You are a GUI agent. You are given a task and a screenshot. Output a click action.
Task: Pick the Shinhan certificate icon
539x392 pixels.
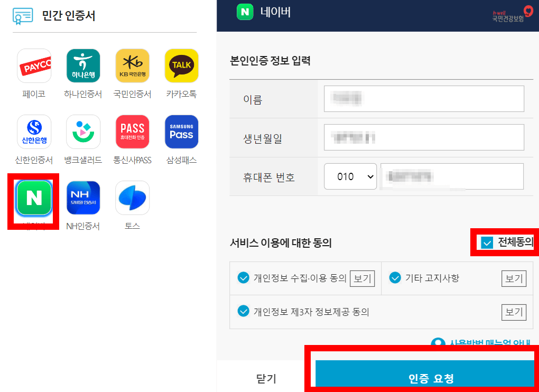coord(34,132)
